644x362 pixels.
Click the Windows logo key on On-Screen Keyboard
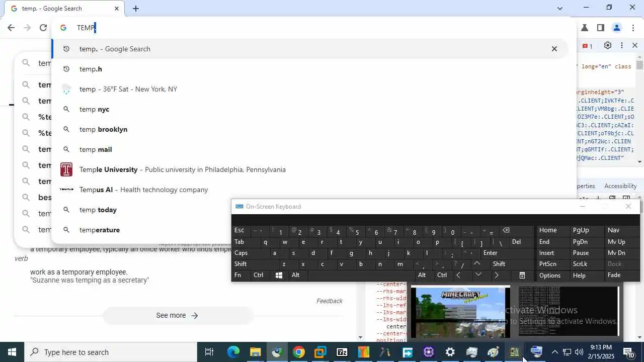(279, 275)
